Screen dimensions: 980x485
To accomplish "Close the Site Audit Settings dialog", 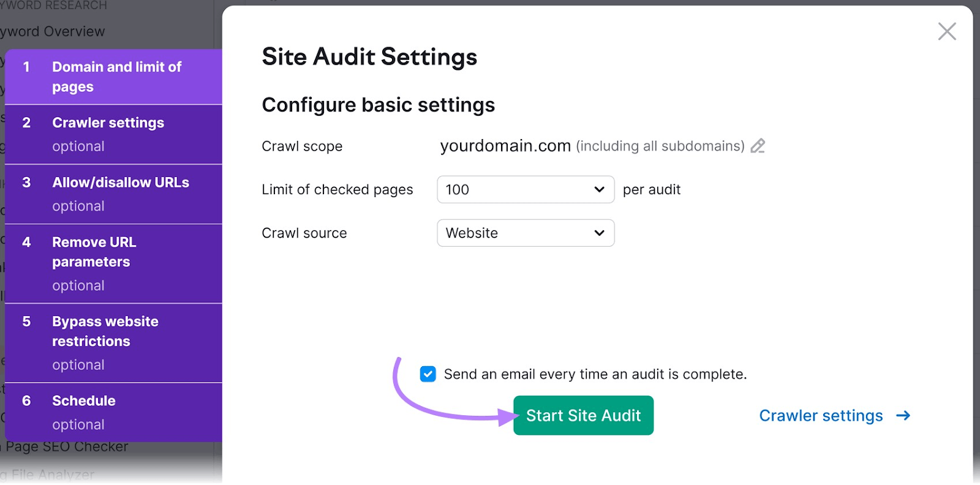I will 947,31.
